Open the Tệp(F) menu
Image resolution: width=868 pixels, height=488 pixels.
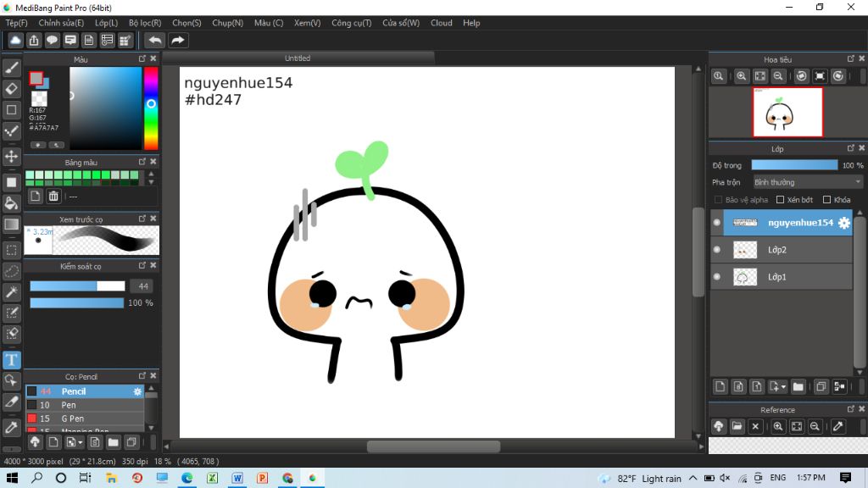coord(17,23)
